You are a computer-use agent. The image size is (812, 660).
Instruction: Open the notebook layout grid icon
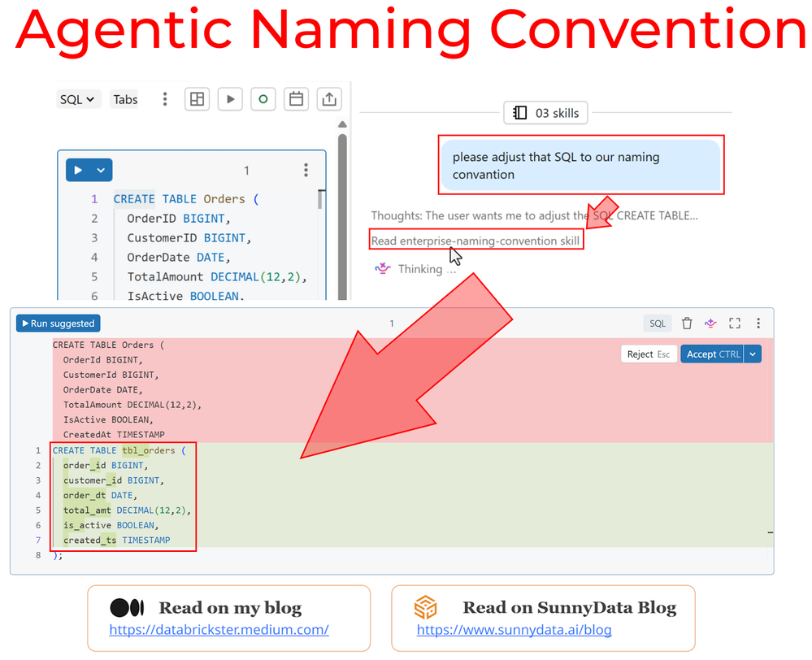(x=197, y=99)
